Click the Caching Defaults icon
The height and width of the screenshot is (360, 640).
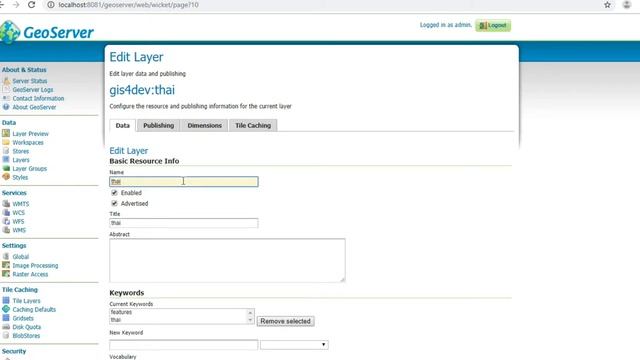coord(6,309)
